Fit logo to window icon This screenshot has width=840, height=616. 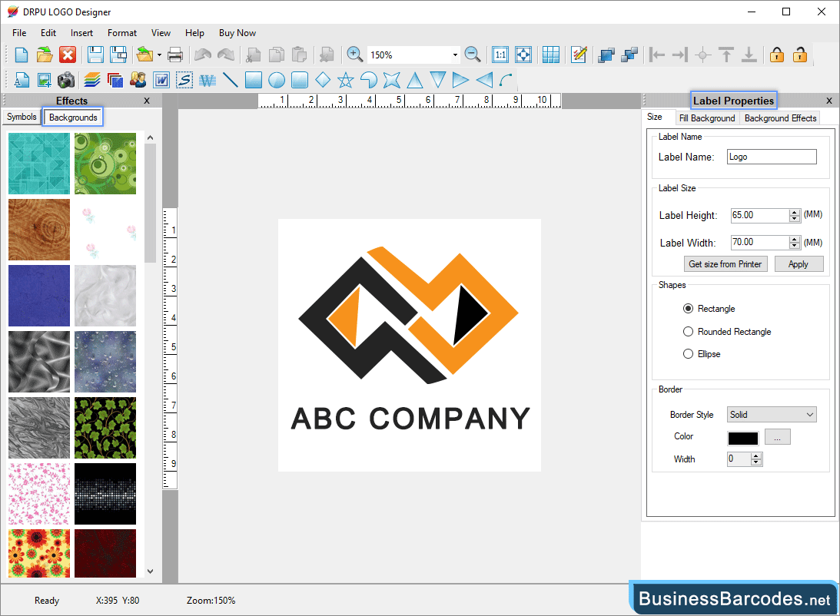(x=523, y=55)
